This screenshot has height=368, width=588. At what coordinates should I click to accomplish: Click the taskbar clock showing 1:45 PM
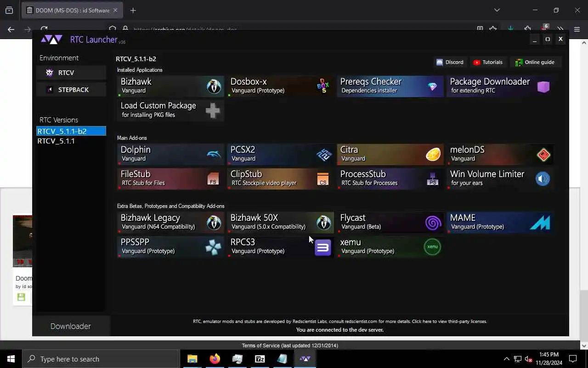pos(549,359)
